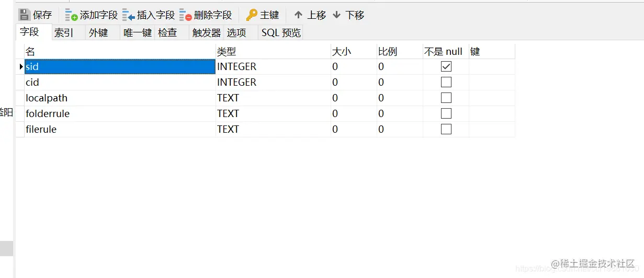Click the 插入字段 button label
Image resolution: width=644 pixels, height=278 pixels.
point(156,15)
